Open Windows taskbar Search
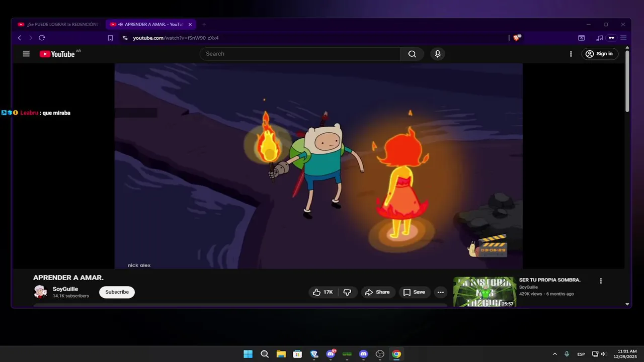This screenshot has width=644, height=362. 265,354
